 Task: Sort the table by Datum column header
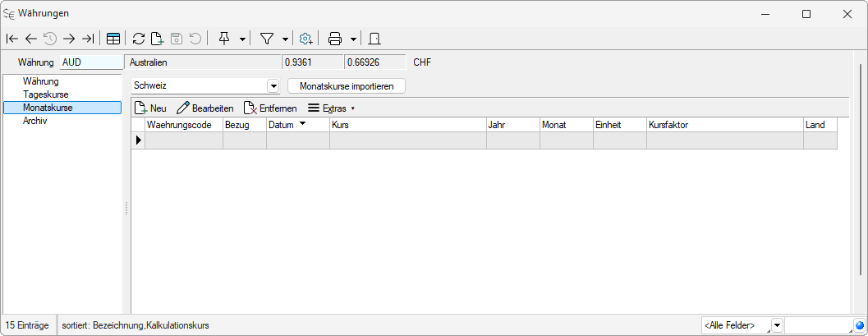coord(282,125)
